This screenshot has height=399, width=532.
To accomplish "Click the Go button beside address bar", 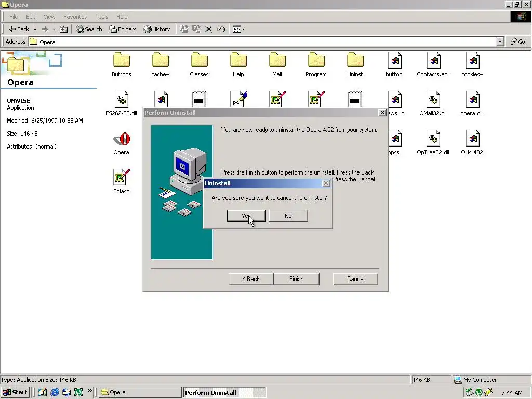I will [x=518, y=42].
